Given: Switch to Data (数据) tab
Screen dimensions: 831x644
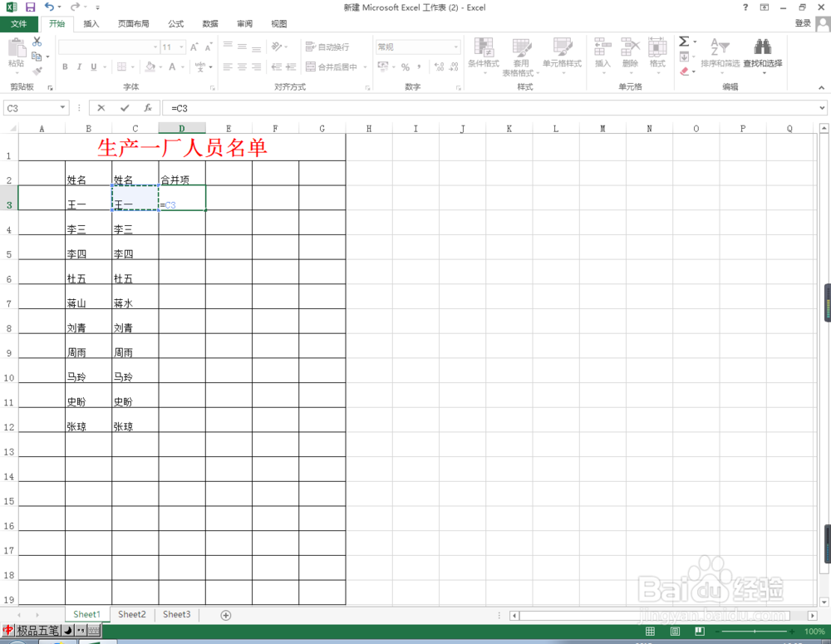Looking at the screenshot, I should 210,24.
